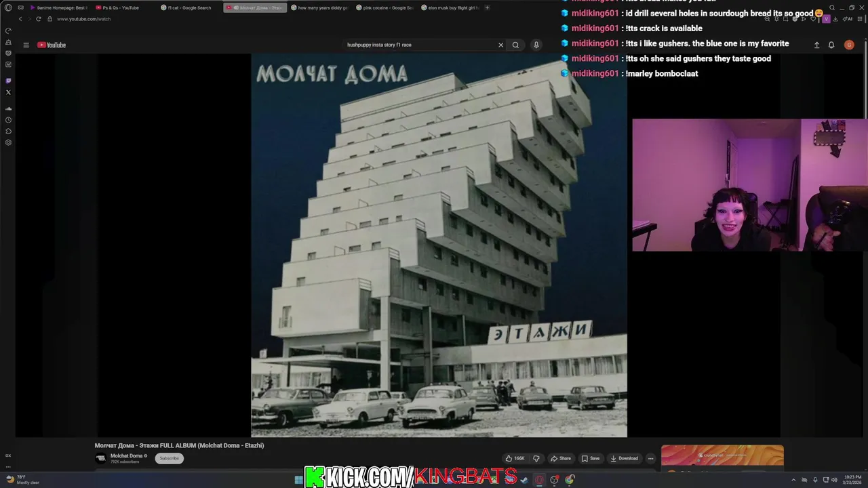Image resolution: width=868 pixels, height=488 pixels.
Task: Click the address bar www.youtube.com/watch
Action: coord(83,19)
